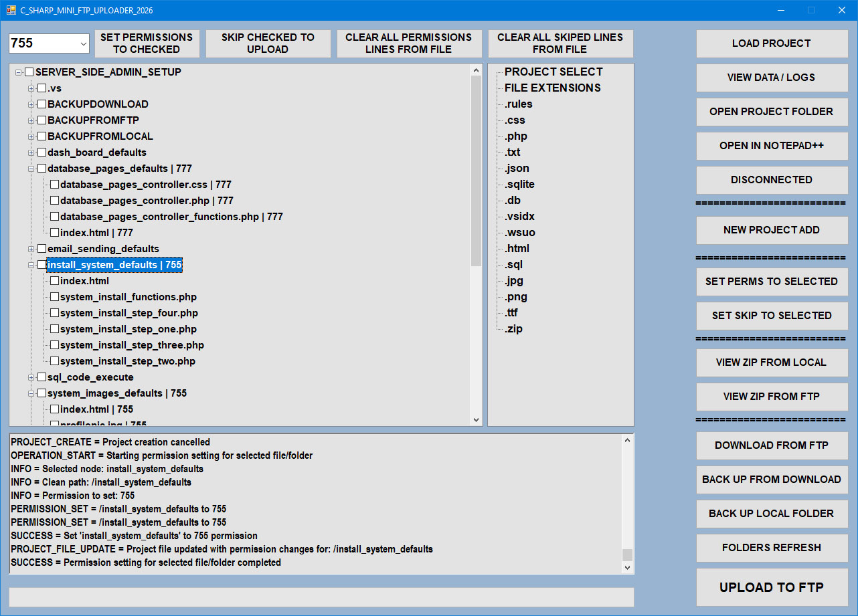Choose SKIP CHECKED TO UPLOAD
The image size is (858, 616).
pyautogui.click(x=268, y=43)
